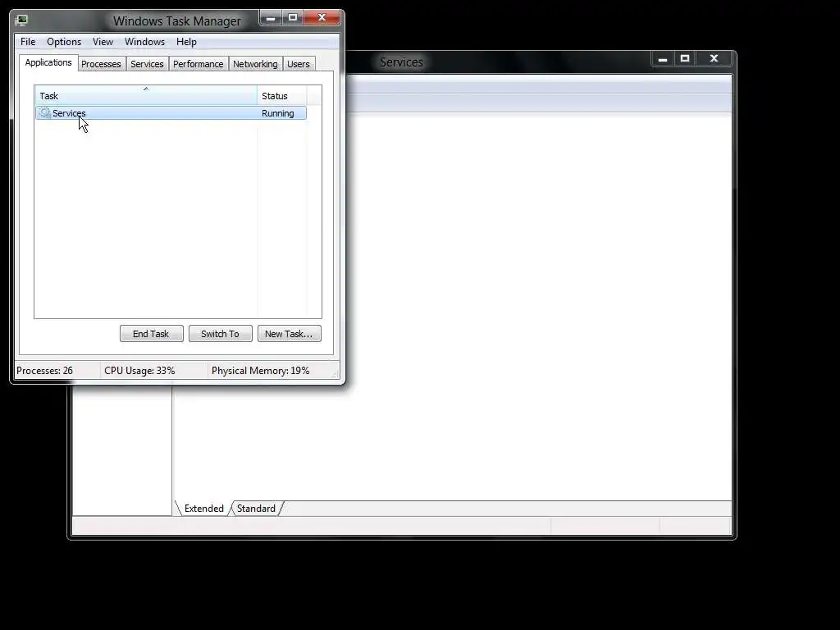Screen dimensions: 840x630
Task: Switch to the Applications tab
Action: click(48, 62)
